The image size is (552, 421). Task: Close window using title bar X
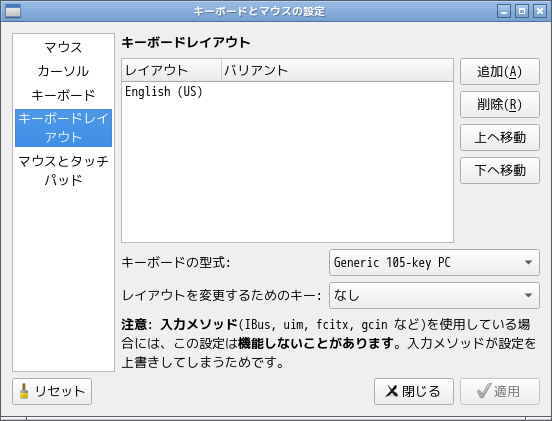(x=540, y=11)
